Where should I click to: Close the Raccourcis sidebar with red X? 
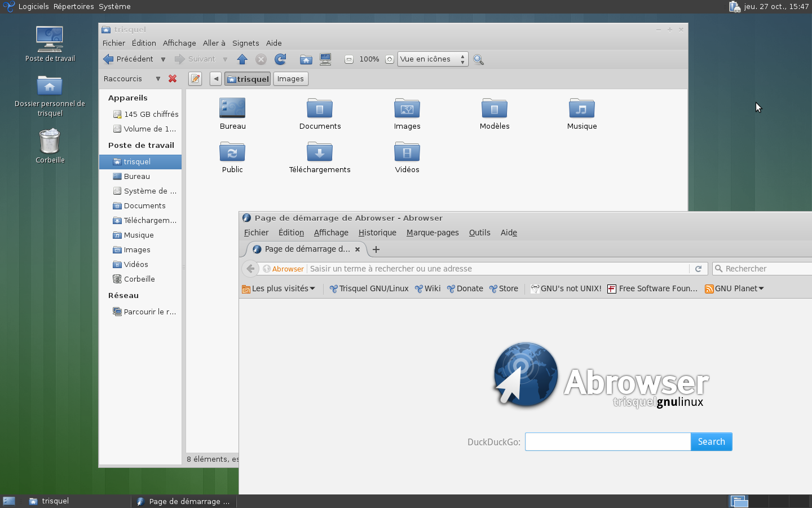coord(173,79)
